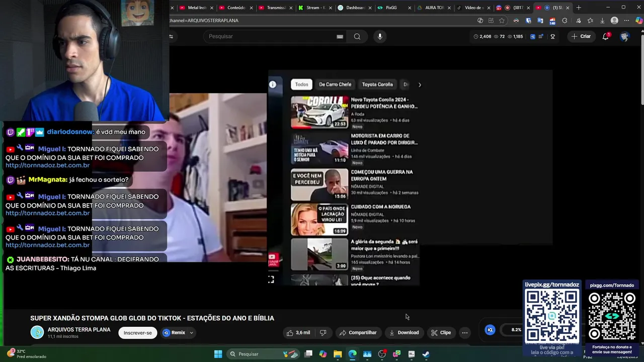Click the pixgg.com/Tornnado QR code
The image size is (644, 362).
612,316
